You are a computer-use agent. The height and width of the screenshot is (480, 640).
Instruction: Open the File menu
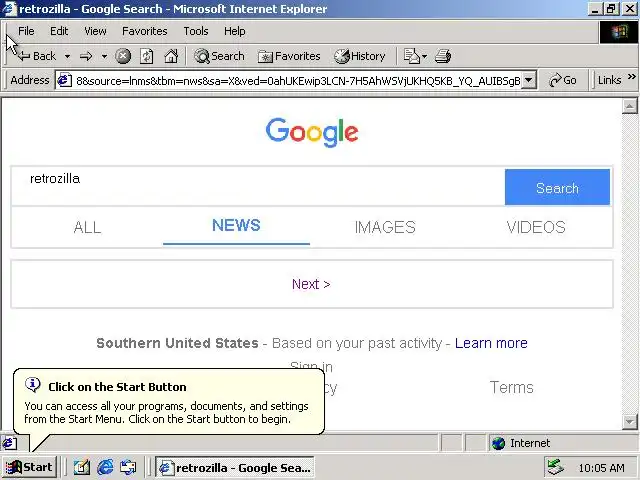(26, 31)
